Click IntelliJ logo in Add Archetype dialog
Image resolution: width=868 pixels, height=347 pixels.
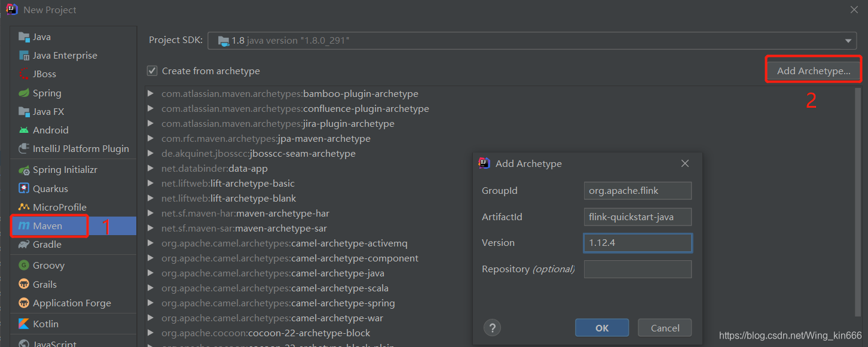click(484, 163)
